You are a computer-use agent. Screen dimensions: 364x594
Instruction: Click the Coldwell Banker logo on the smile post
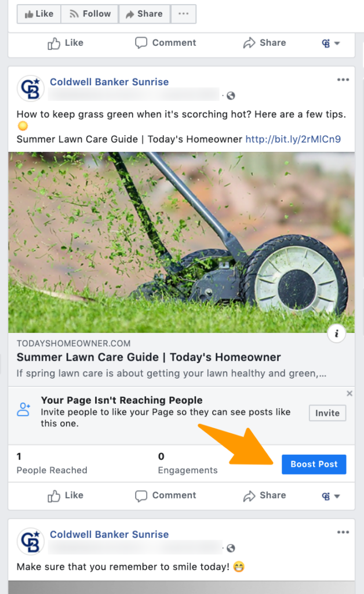click(31, 541)
